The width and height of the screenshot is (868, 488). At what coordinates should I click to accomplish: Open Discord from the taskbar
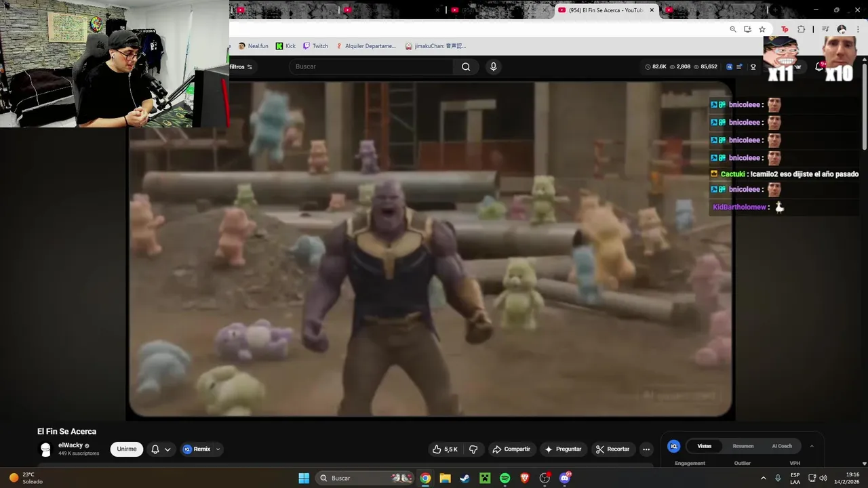pos(565,478)
